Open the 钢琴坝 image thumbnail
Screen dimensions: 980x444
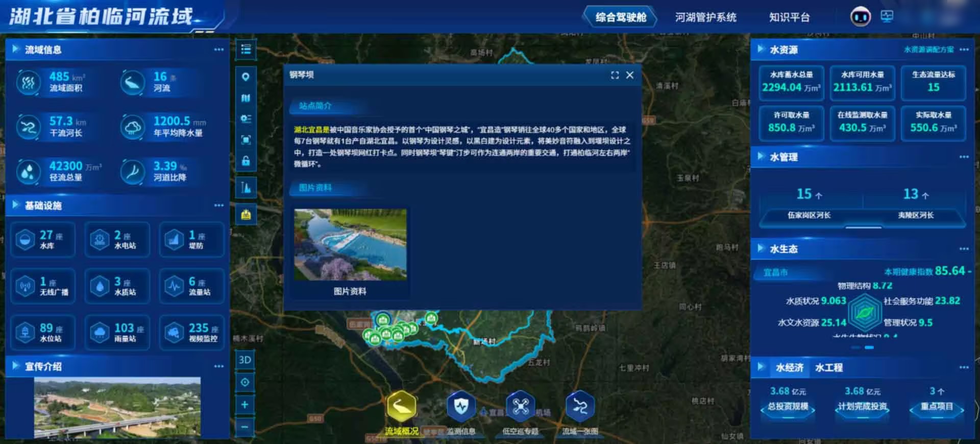[x=350, y=245]
